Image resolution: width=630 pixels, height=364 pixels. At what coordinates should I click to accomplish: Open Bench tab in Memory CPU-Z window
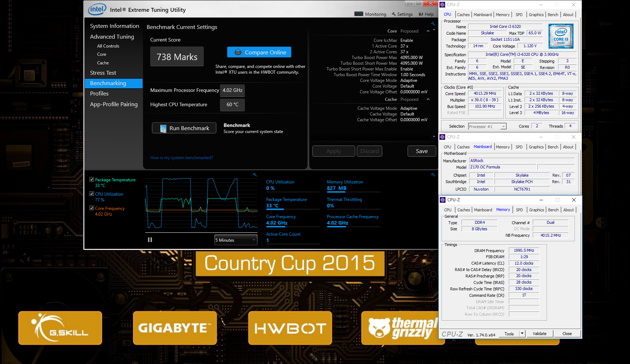(553, 210)
